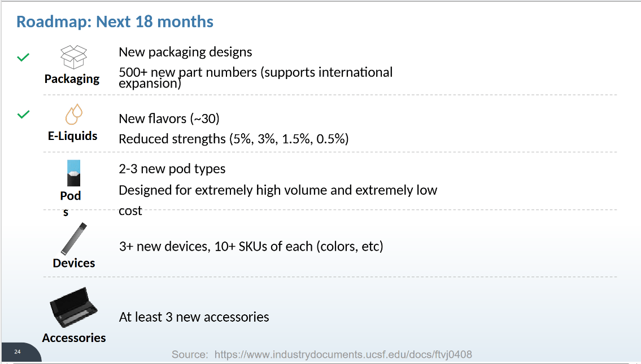
Task: Select the 'E-Liquids' label
Action: click(x=72, y=136)
